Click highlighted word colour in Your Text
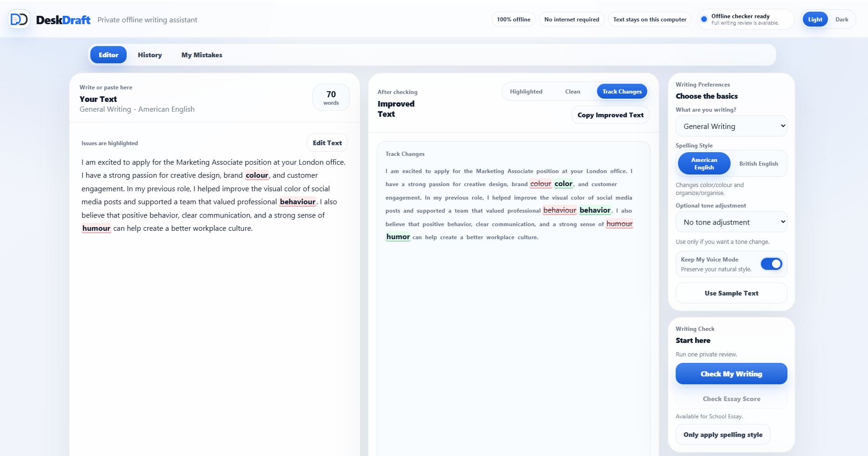This screenshot has height=456, width=868. pos(257,175)
